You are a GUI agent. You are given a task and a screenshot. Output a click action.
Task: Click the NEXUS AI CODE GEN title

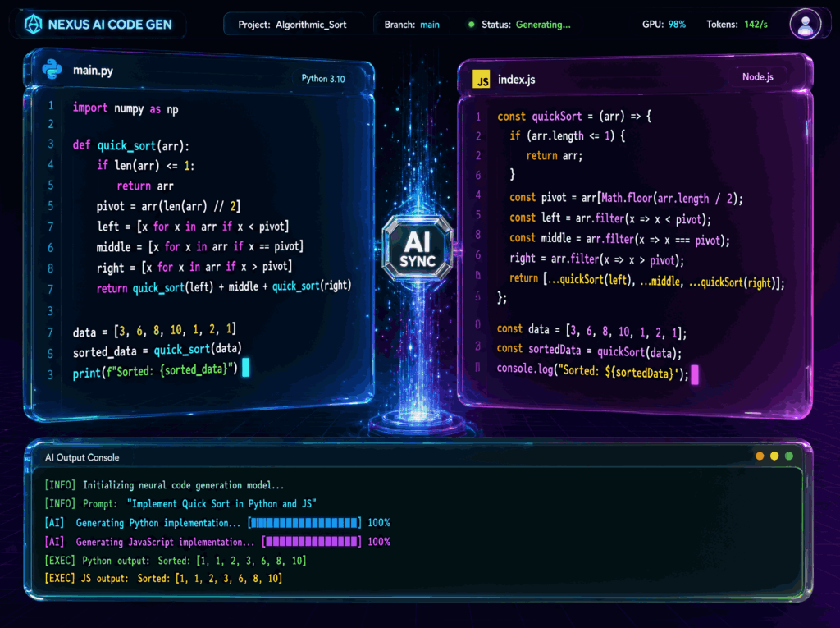(110, 25)
